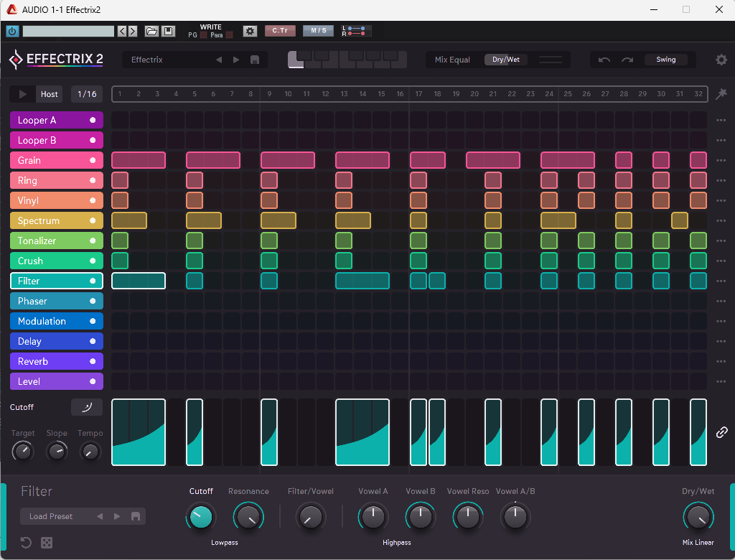
Task: Open host bar gear settings
Action: [x=250, y=32]
